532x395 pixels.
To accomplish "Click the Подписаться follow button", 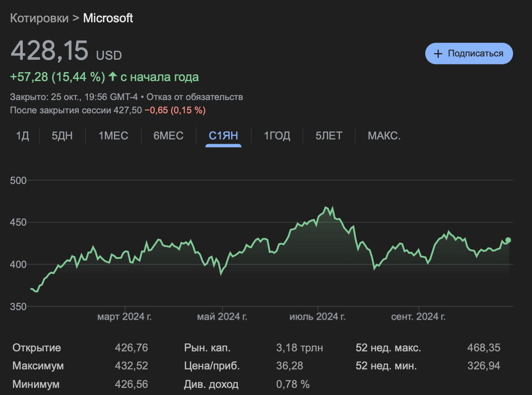I will [x=469, y=54].
